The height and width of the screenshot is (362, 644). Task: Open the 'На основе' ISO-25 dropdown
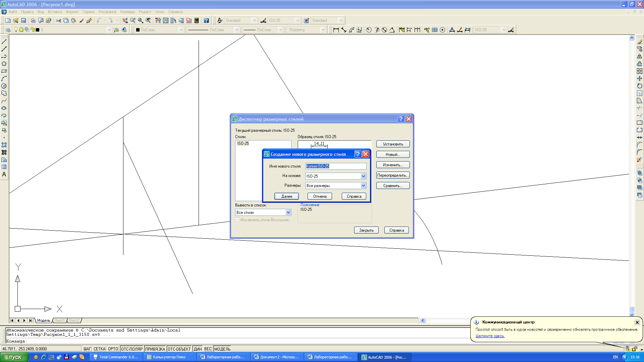[363, 176]
